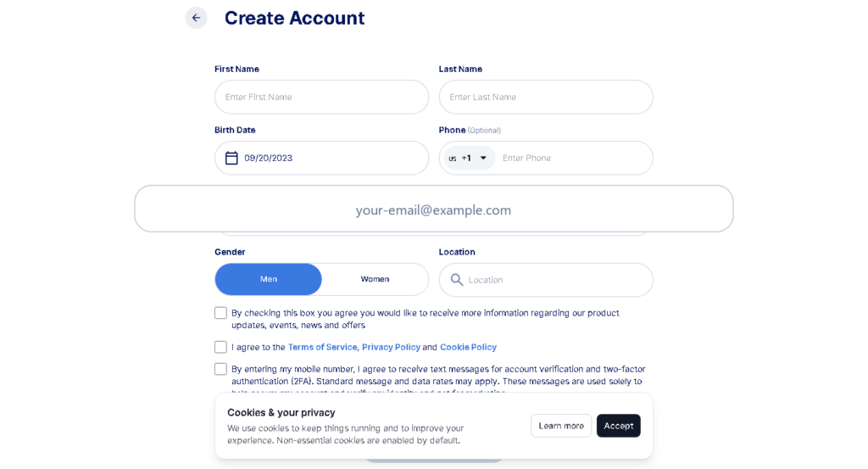Click the birth date 09/20/2023 field
This screenshot has height=469, width=868.
click(321, 158)
